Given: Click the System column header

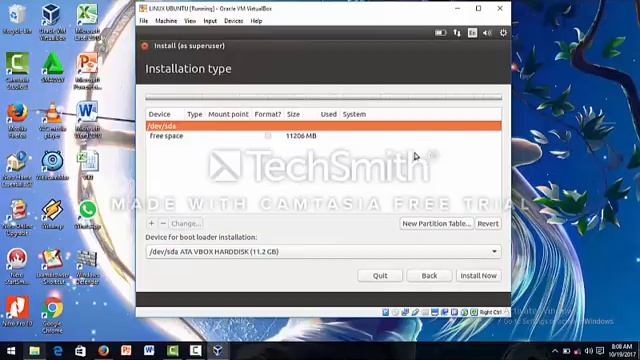Looking at the screenshot, I should tap(354, 114).
